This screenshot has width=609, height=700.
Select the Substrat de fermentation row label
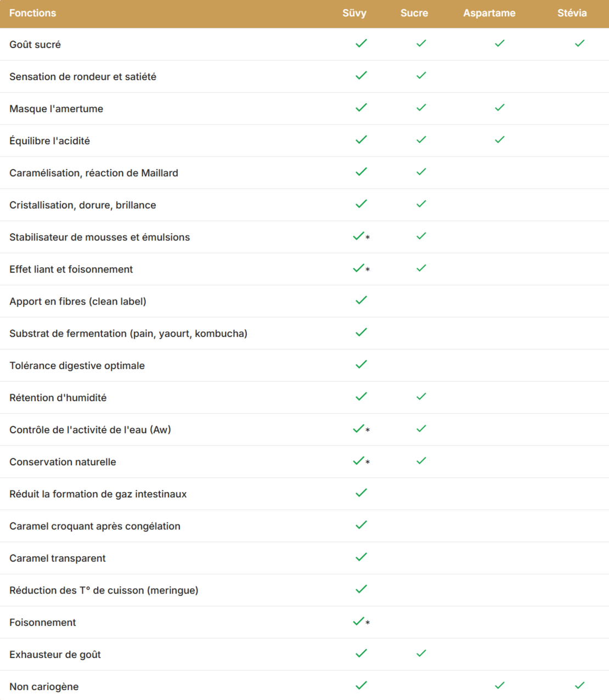[128, 334]
